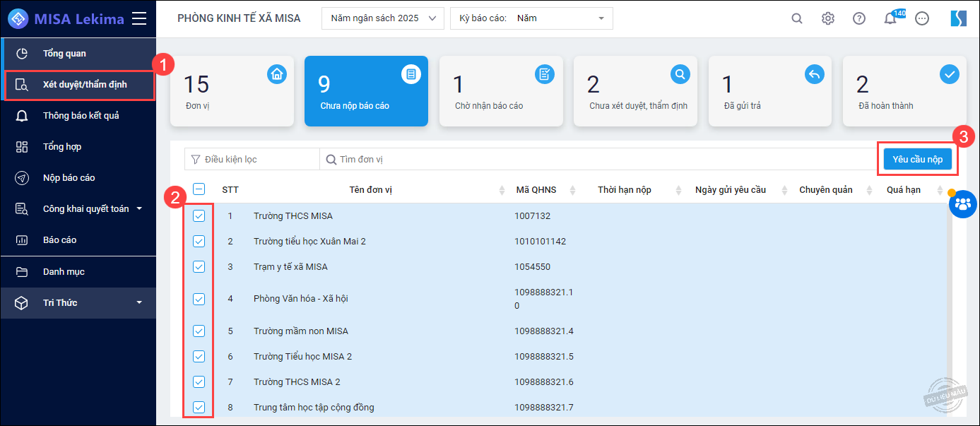This screenshot has width=980, height=426.
Task: Click the blue support people floating icon
Action: point(962,204)
